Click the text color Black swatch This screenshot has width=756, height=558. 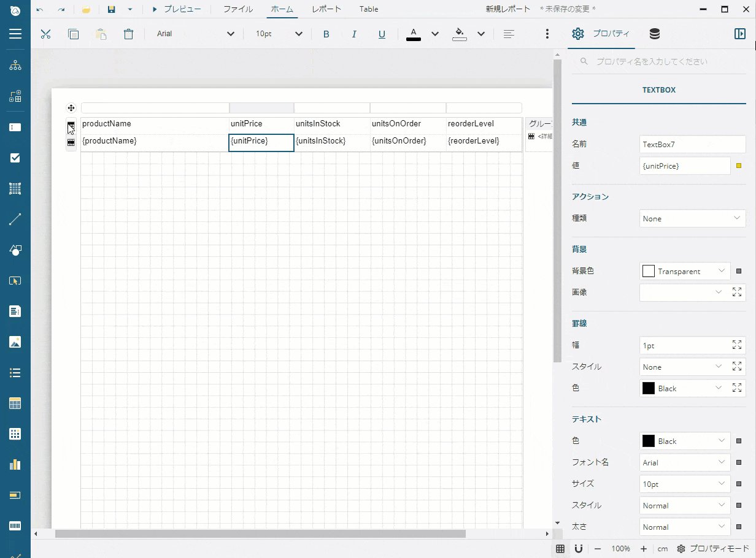[x=649, y=441]
